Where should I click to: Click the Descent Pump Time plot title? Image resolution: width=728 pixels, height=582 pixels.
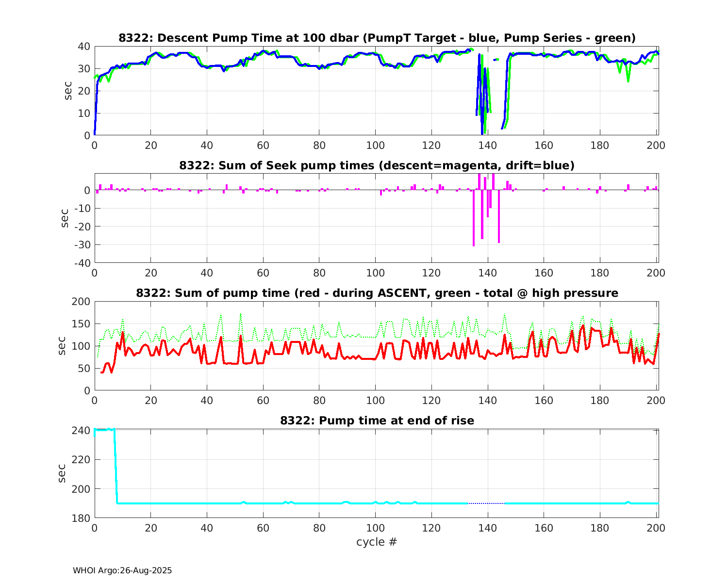click(x=377, y=38)
